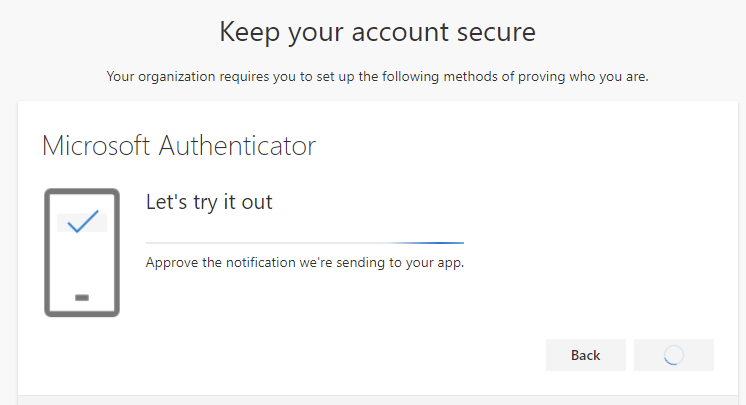Click the "Your organization requires" description line
Screen dimensions: 746x405
(377, 77)
